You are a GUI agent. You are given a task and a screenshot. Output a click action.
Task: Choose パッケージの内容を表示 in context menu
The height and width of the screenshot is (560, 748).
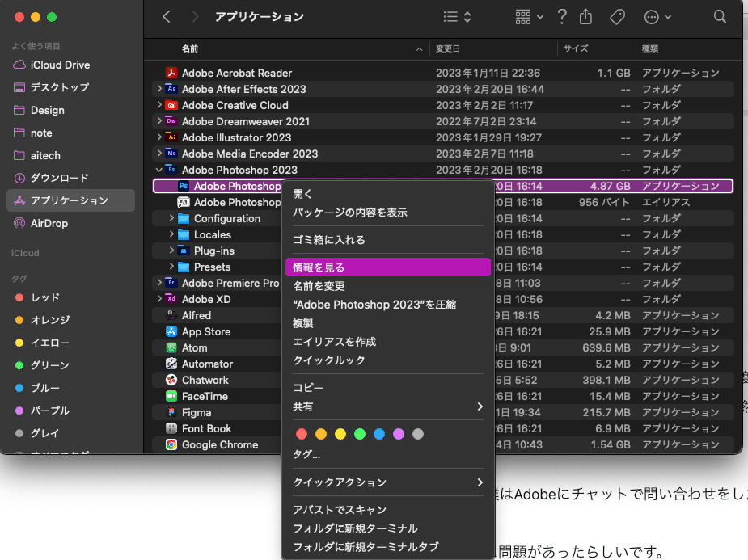click(388, 213)
